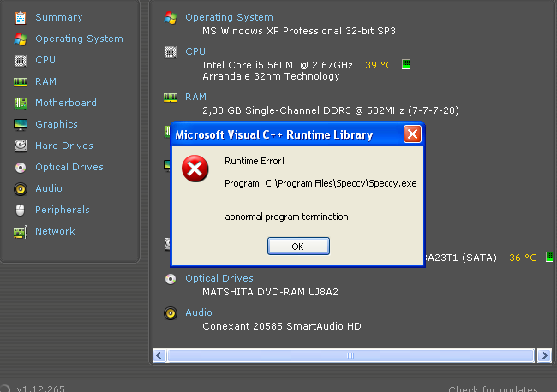Click the green CPU temperature indicator icon
This screenshot has height=392, width=557.
tap(406, 64)
